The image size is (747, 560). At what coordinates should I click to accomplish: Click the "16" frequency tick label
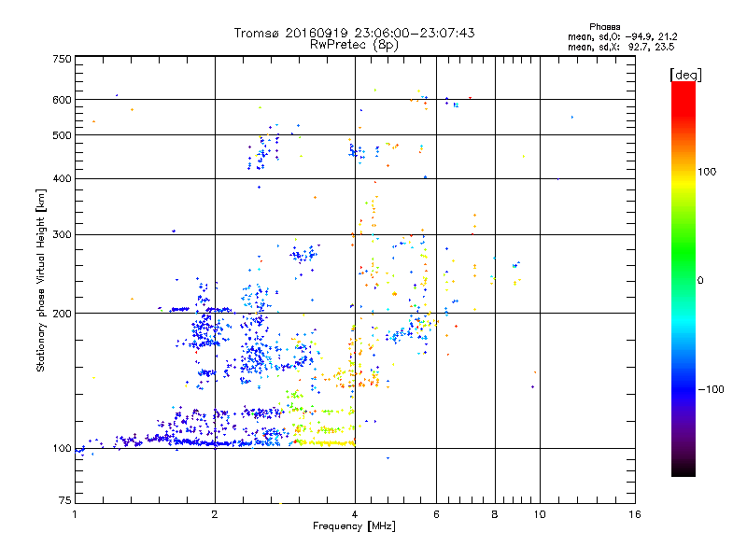(x=635, y=514)
